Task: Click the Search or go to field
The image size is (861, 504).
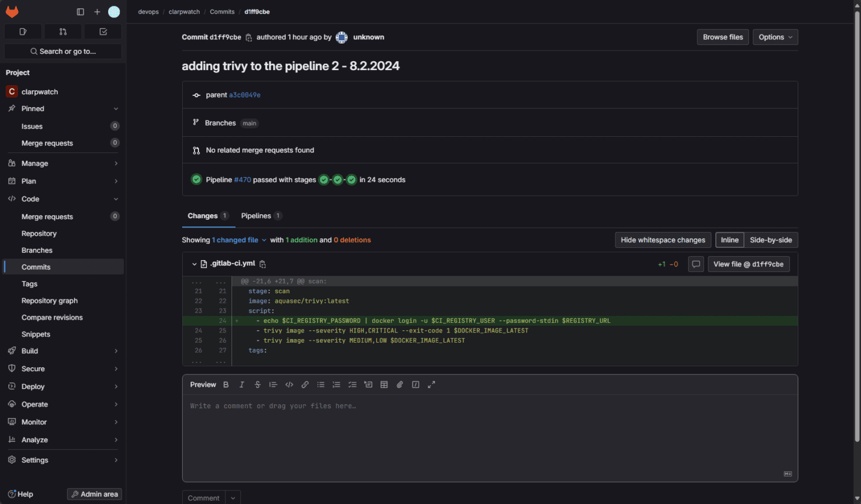Action: [63, 52]
